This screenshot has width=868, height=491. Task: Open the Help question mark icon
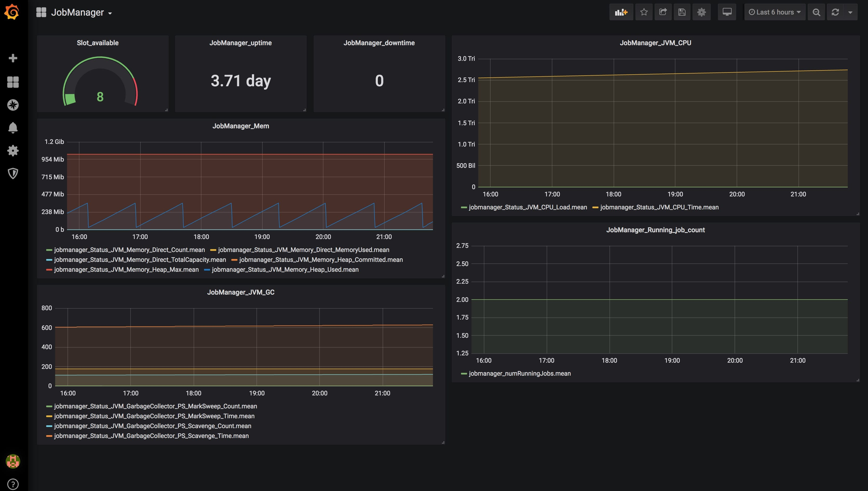tap(13, 484)
